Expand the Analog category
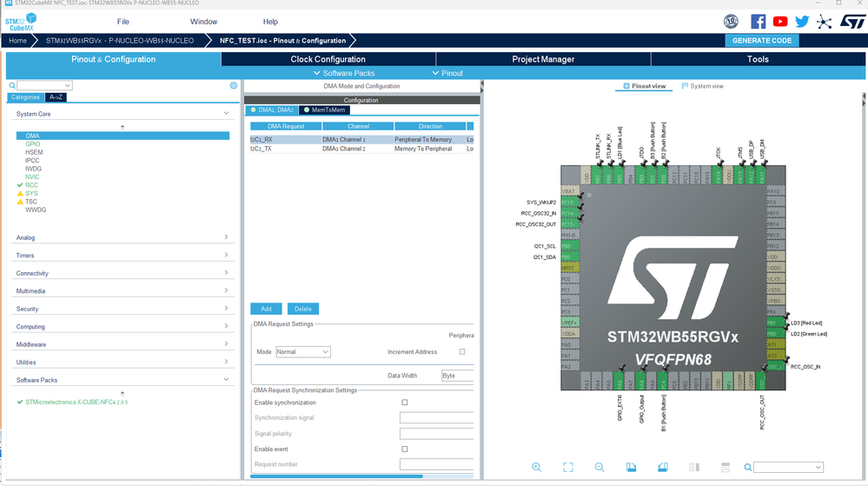This screenshot has height=486, width=868. pyautogui.click(x=123, y=237)
